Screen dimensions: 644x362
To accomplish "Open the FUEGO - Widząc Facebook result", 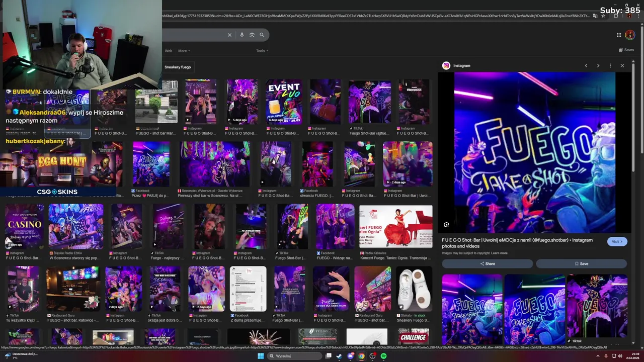I will pos(335,227).
